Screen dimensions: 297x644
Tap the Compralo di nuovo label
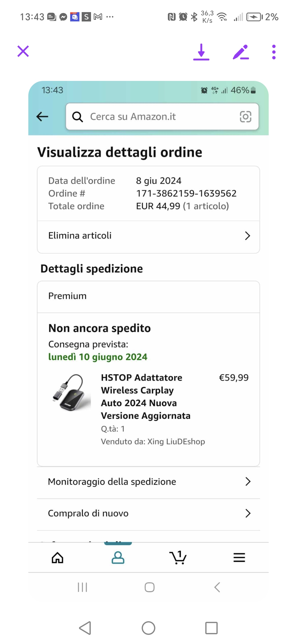(x=88, y=513)
